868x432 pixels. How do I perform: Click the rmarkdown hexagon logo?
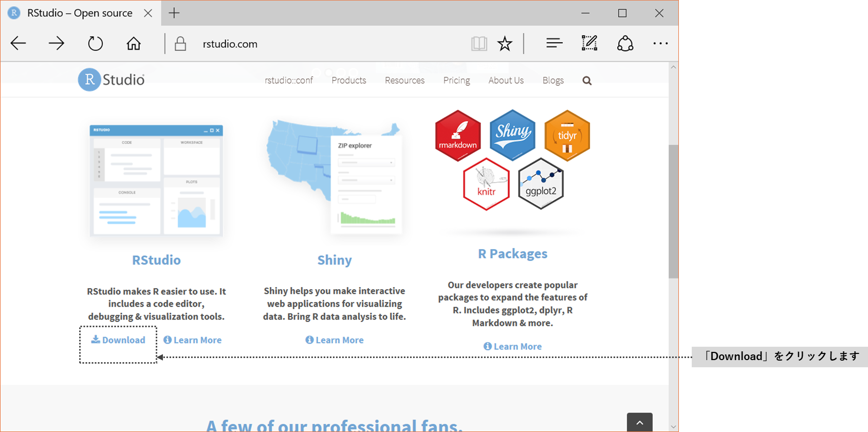[458, 136]
